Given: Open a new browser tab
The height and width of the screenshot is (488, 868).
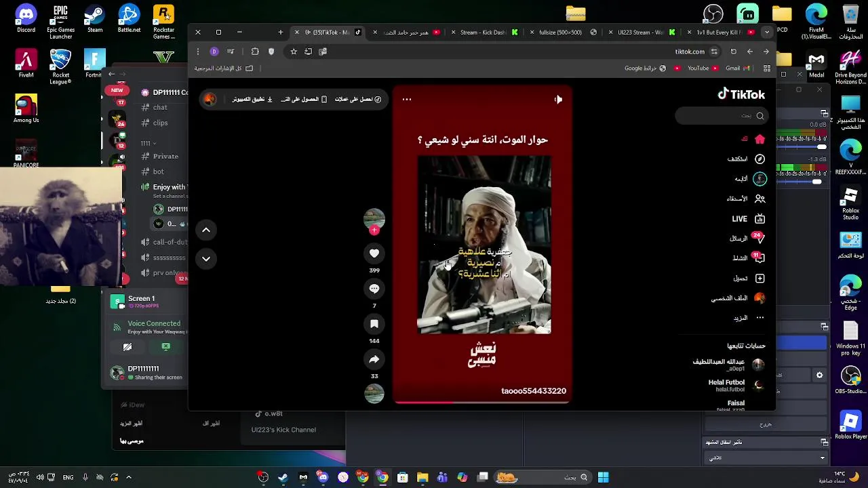Looking at the screenshot, I should coord(281,32).
